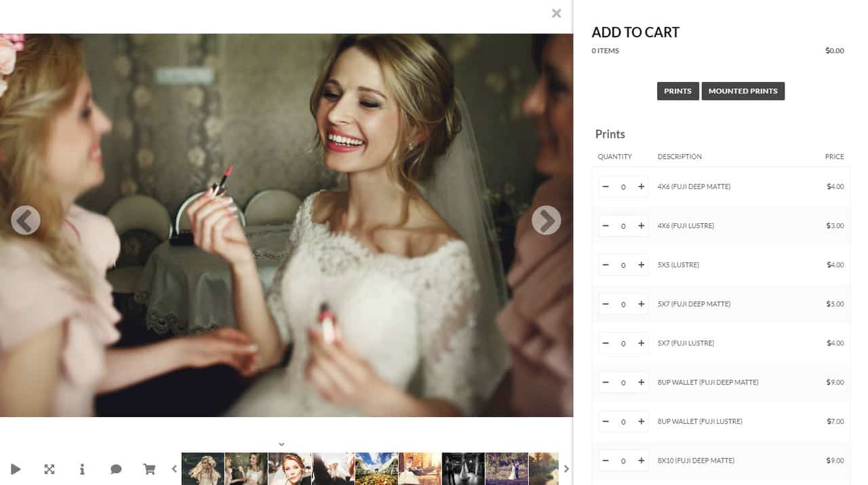
Task: Open photo info with the i icon
Action: [82, 469]
